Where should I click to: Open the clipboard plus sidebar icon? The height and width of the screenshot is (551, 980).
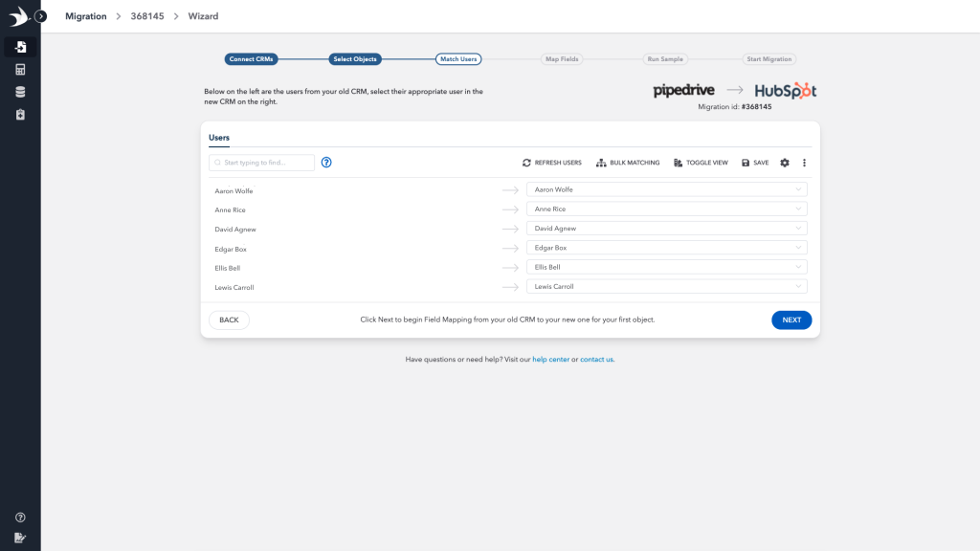[x=20, y=115]
